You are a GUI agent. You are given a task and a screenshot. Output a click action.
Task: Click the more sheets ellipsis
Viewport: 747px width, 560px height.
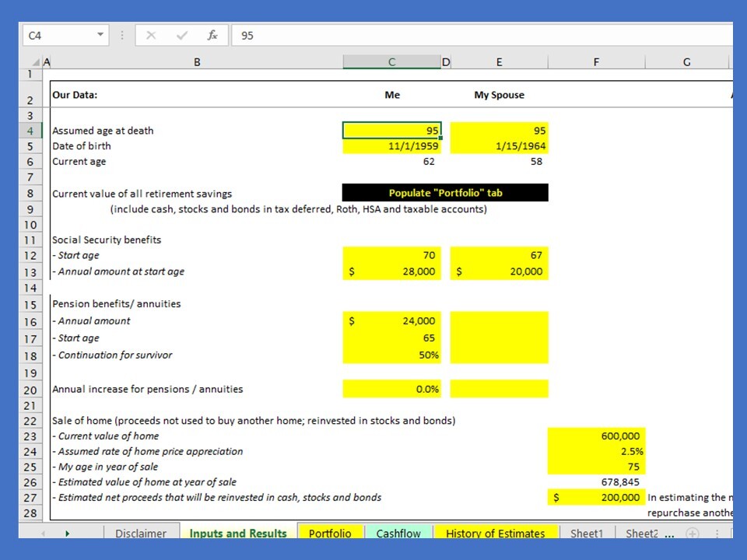pyautogui.click(x=669, y=535)
